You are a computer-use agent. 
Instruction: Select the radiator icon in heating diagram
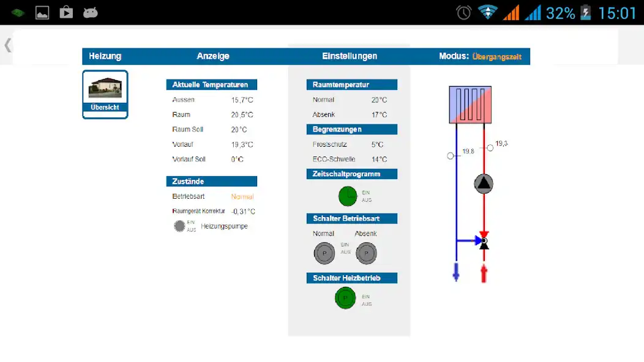pos(470,105)
